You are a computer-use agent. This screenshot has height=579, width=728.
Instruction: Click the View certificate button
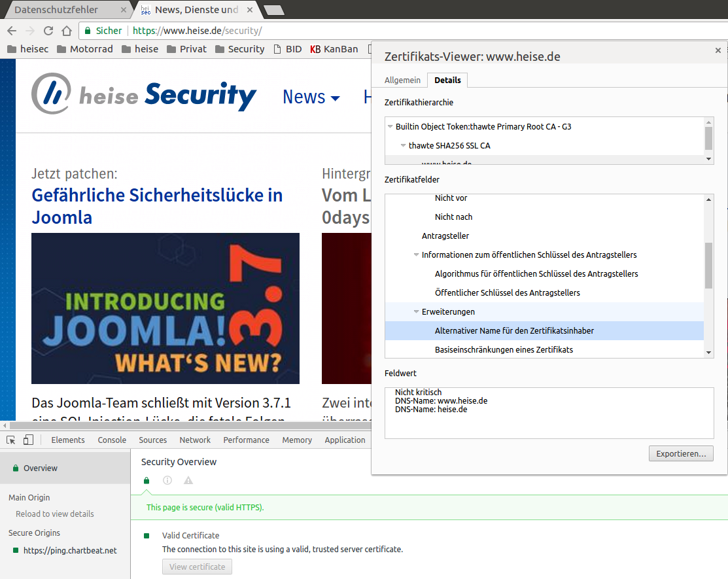coord(197,567)
